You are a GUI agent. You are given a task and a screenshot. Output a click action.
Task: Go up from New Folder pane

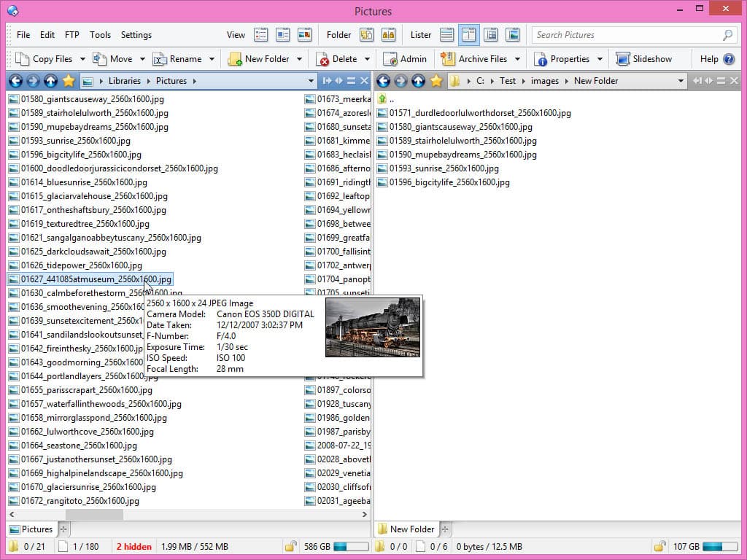418,81
